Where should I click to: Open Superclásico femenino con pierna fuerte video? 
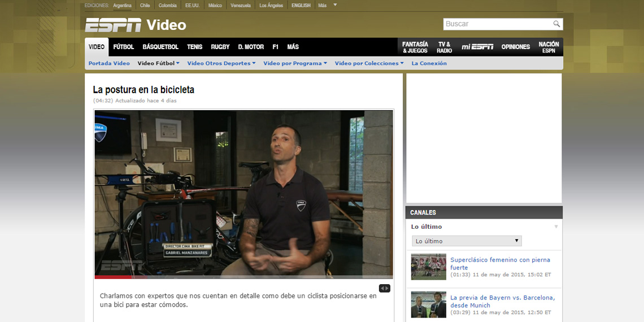click(x=500, y=264)
